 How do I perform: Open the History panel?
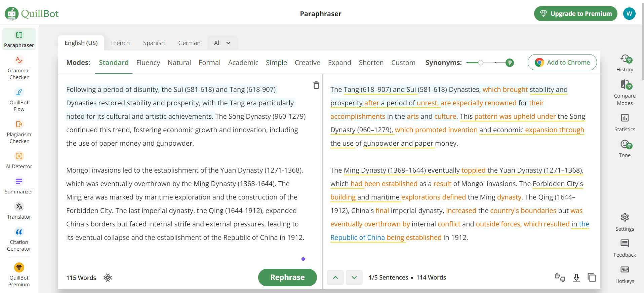(625, 63)
